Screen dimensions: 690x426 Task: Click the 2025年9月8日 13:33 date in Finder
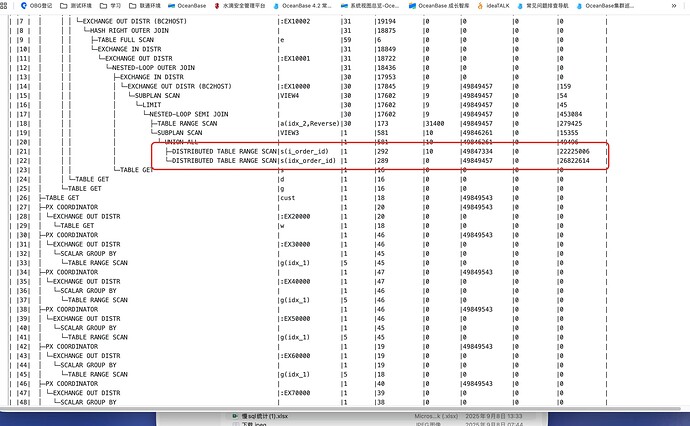tap(493, 416)
